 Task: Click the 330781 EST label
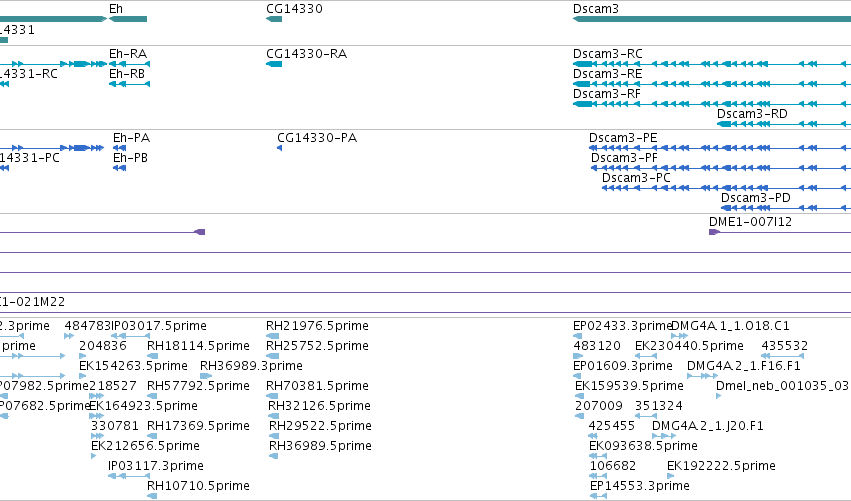click(x=115, y=427)
